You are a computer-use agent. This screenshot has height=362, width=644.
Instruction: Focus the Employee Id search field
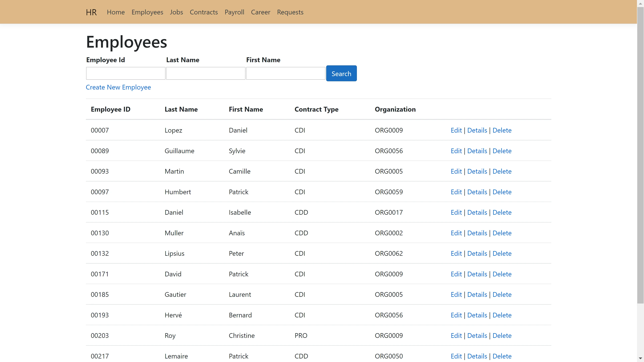click(x=126, y=73)
